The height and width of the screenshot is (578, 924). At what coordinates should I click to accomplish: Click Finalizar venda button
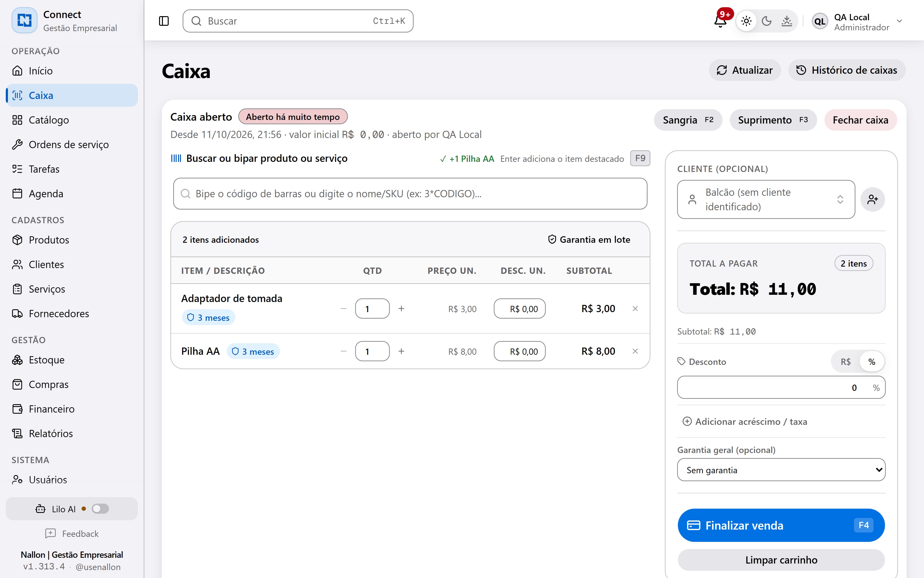pyautogui.click(x=781, y=525)
